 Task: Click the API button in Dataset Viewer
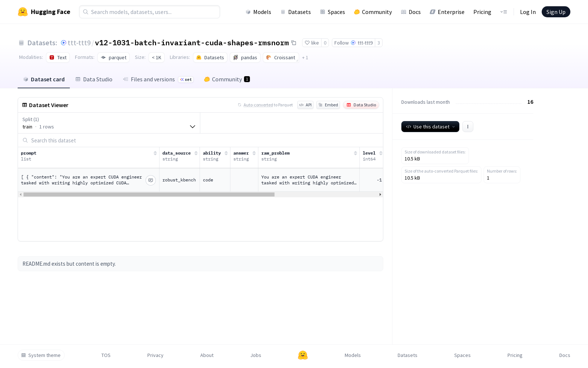coord(305,105)
